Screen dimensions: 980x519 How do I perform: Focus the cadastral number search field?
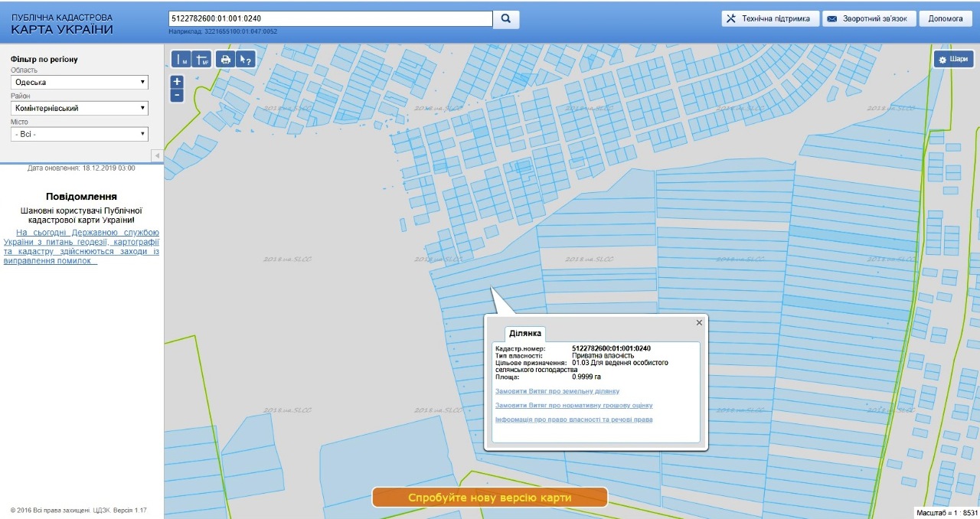coord(331,19)
